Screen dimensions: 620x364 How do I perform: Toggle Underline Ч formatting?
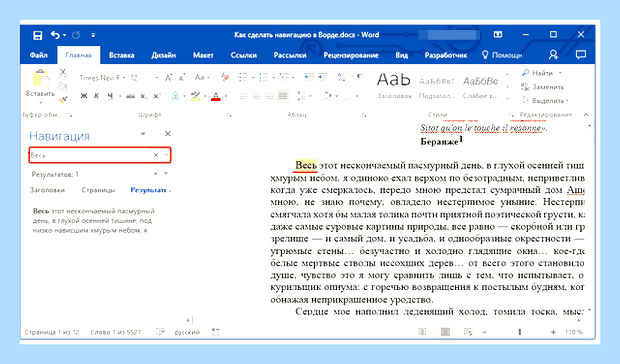click(x=110, y=96)
